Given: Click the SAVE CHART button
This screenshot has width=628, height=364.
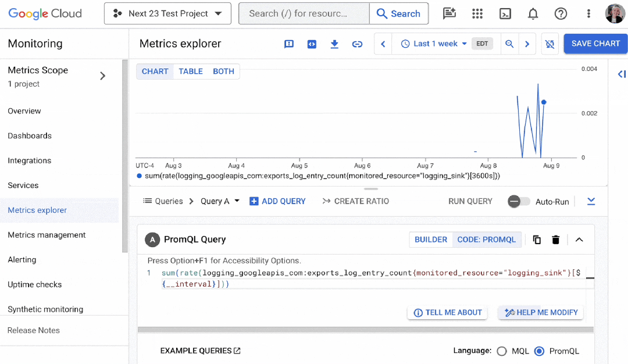Looking at the screenshot, I should point(595,44).
